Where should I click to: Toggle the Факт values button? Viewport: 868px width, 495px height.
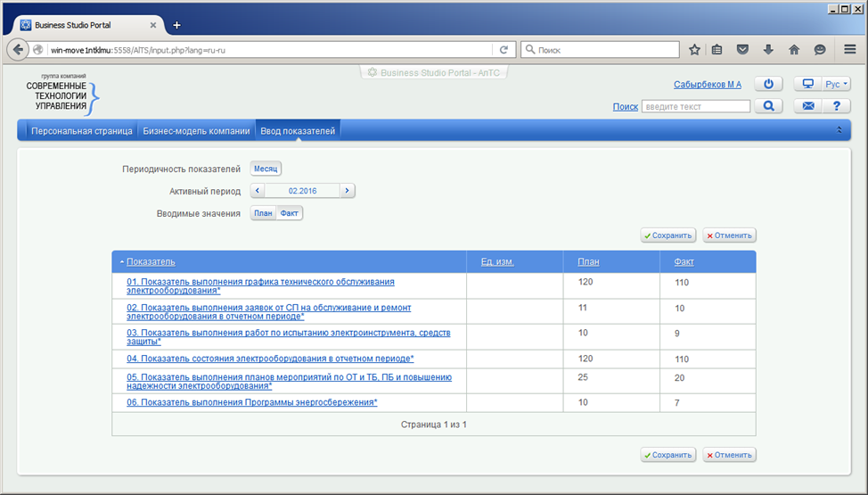291,213
